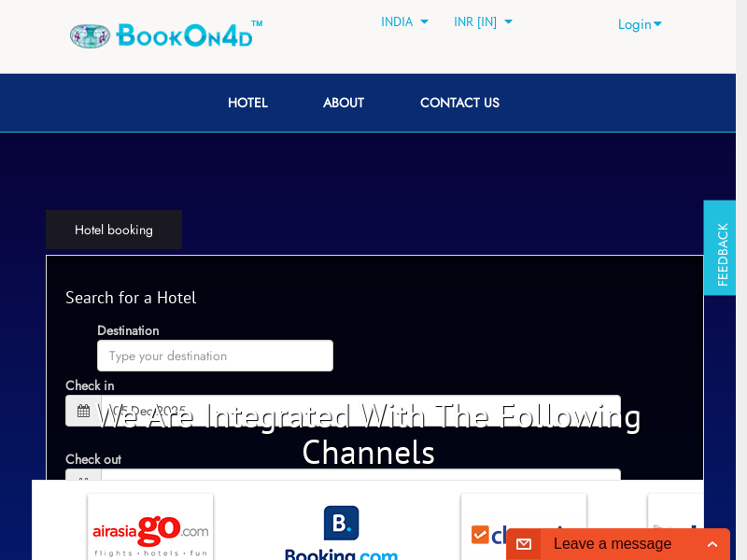Open the ABOUT menu item
Viewport: 747px width, 560px height.
click(x=344, y=103)
